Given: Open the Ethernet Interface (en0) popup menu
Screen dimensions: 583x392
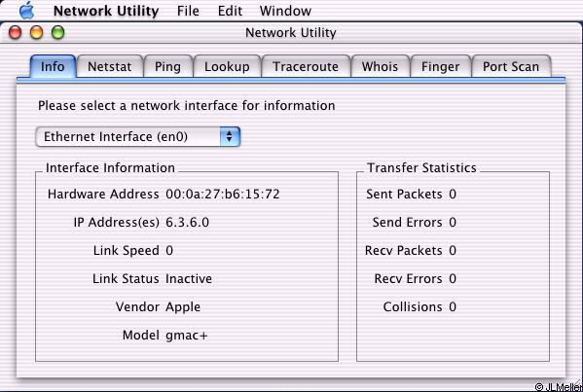Looking at the screenshot, I should point(138,137).
